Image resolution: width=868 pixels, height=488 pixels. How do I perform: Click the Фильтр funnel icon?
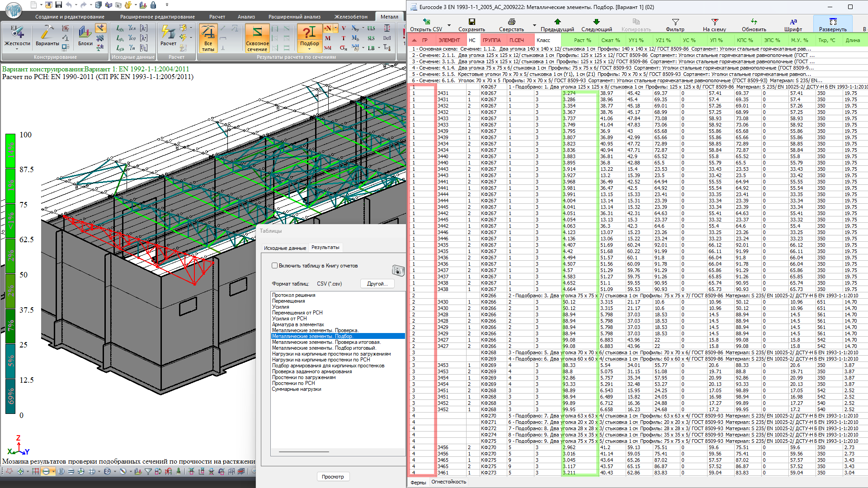(675, 22)
